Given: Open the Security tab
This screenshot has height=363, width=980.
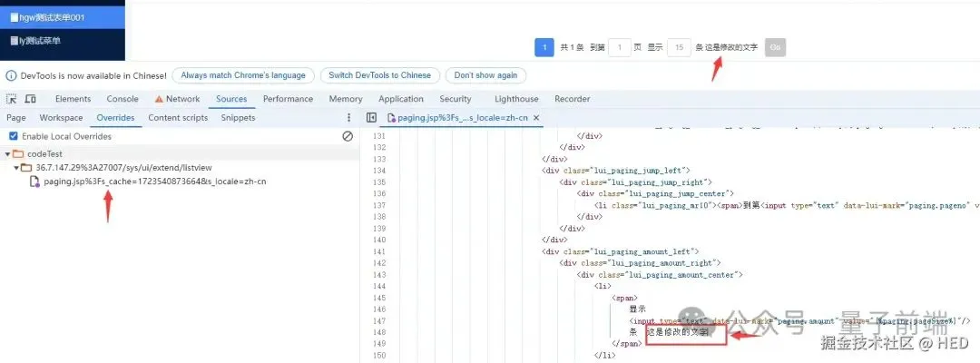Looking at the screenshot, I should 455,99.
